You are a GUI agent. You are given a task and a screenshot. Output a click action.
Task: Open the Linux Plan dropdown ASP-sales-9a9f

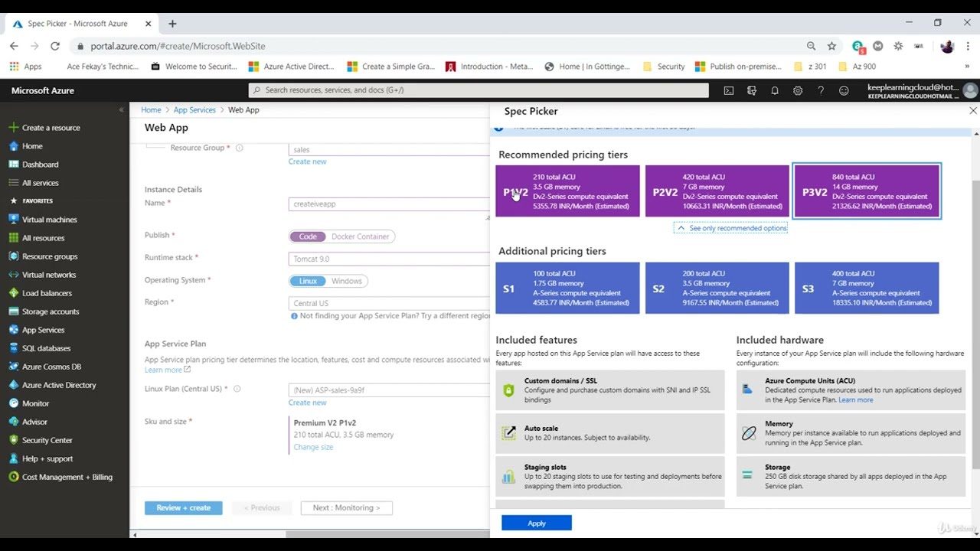tap(389, 390)
